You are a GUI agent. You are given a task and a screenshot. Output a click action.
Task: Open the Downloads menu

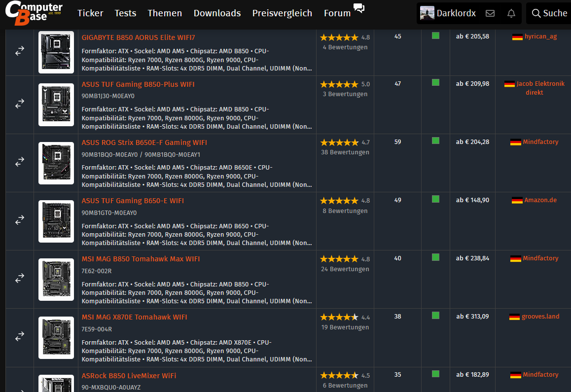coord(217,13)
